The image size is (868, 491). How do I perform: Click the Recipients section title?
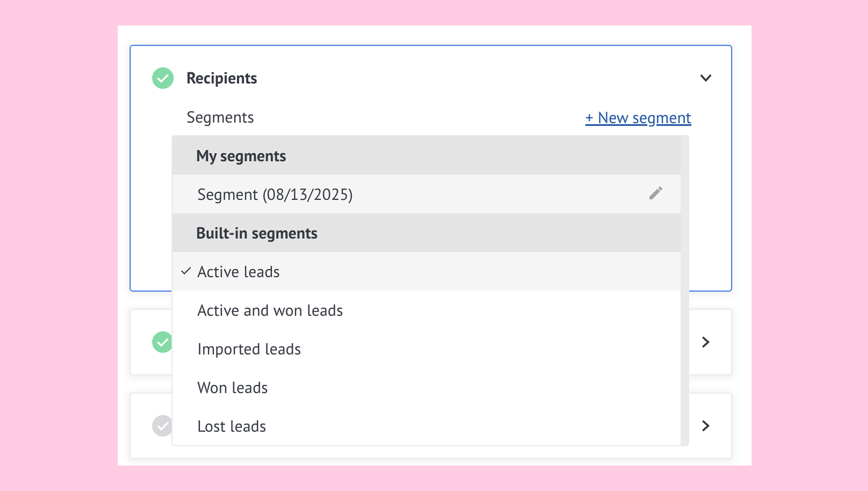pyautogui.click(x=221, y=78)
